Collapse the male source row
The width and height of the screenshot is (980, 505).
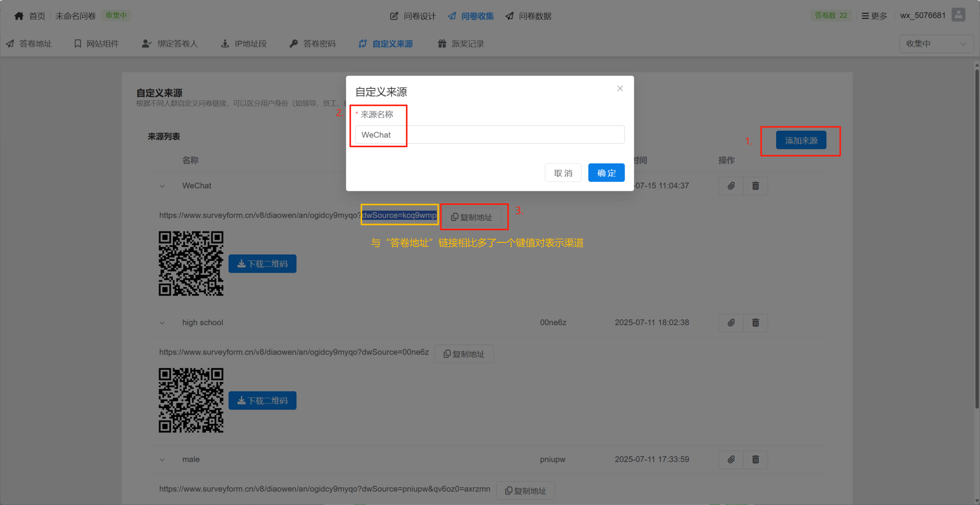tap(162, 459)
